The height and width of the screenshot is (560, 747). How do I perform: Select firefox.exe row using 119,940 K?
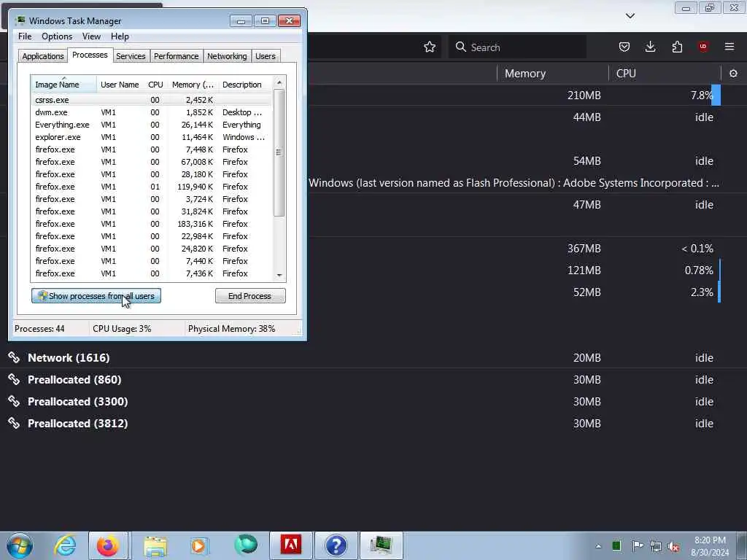(152, 186)
